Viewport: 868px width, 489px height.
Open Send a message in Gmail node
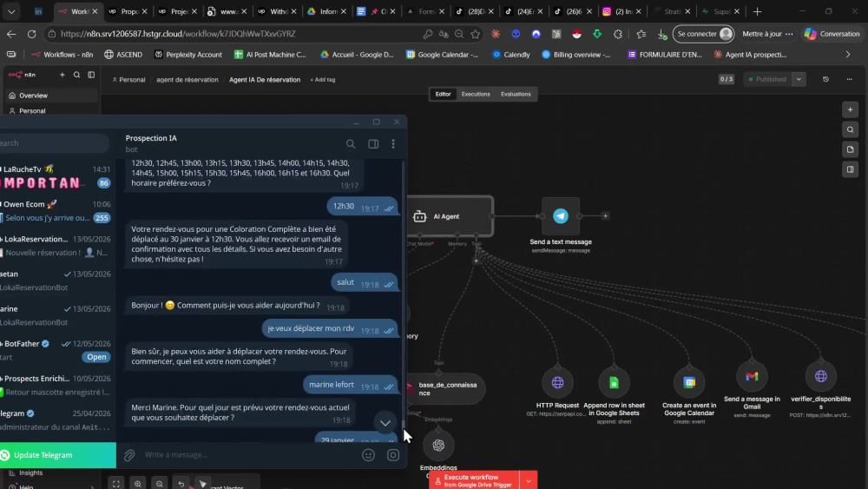(x=752, y=377)
